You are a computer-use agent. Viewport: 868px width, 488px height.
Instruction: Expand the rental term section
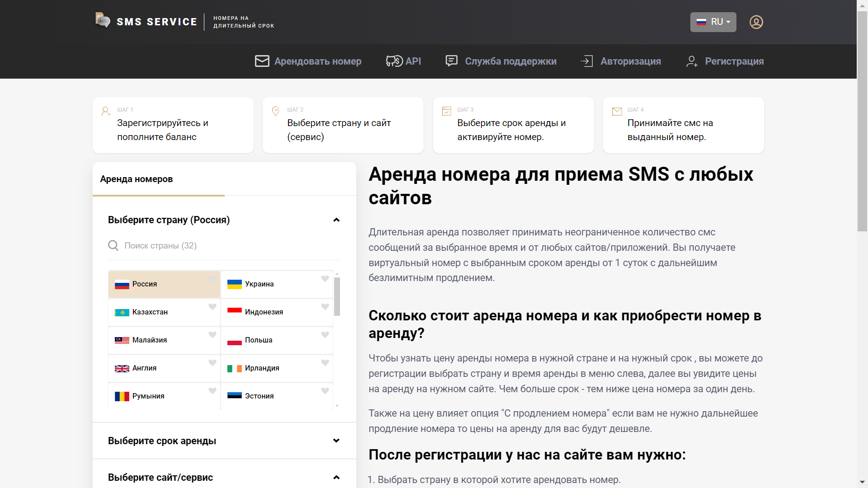click(336, 441)
